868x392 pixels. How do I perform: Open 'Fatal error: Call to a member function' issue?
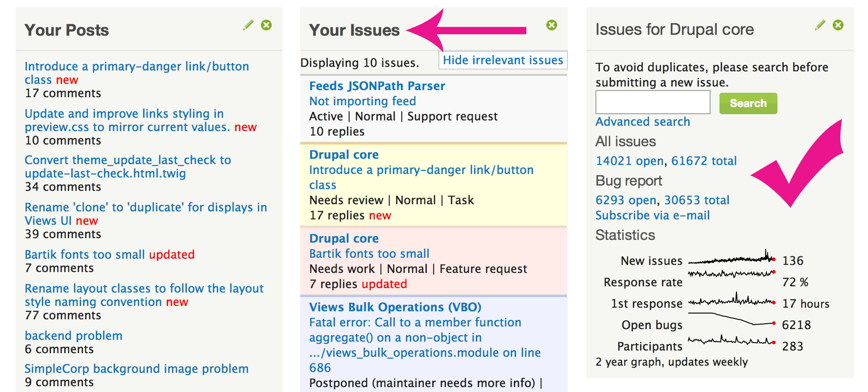coord(425,345)
